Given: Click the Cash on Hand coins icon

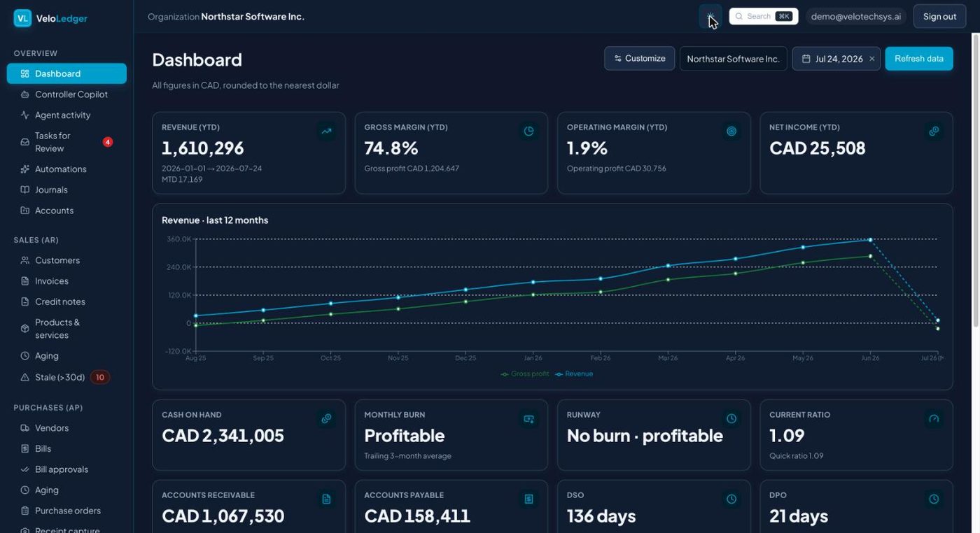Looking at the screenshot, I should click(x=326, y=418).
